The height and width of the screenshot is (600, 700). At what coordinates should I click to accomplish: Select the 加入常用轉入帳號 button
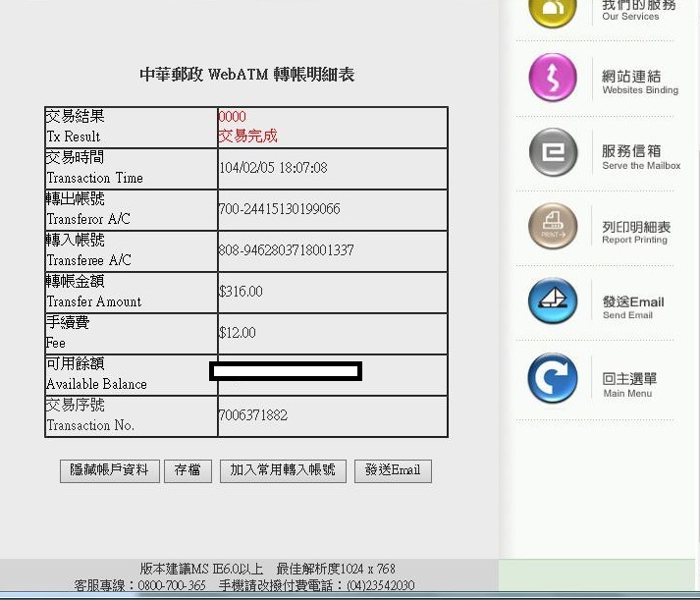pos(283,470)
